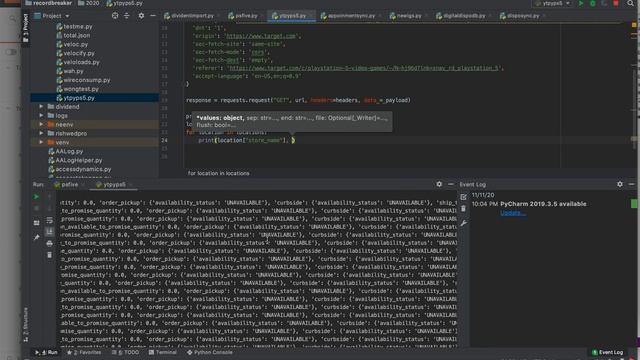
Task: Rerun the script with green arrow in Run panel
Action: coord(36,197)
